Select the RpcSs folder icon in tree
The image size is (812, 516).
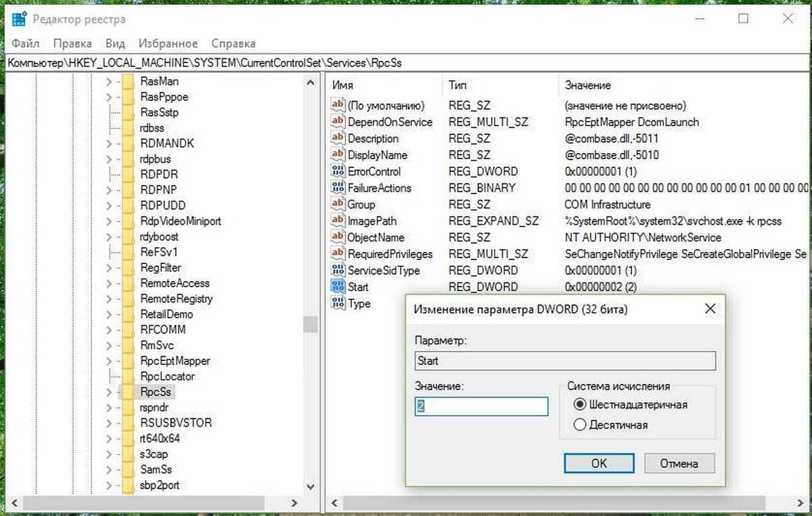[x=128, y=392]
